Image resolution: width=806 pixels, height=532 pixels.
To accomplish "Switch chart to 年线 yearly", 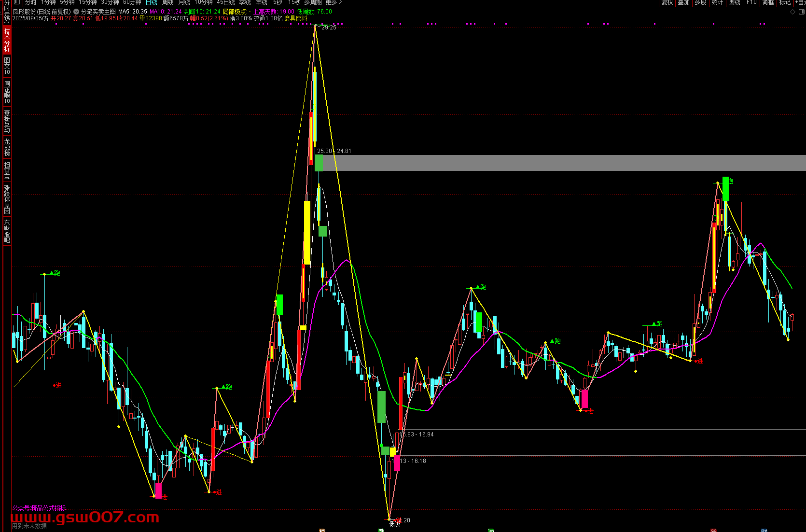I will (262, 2).
